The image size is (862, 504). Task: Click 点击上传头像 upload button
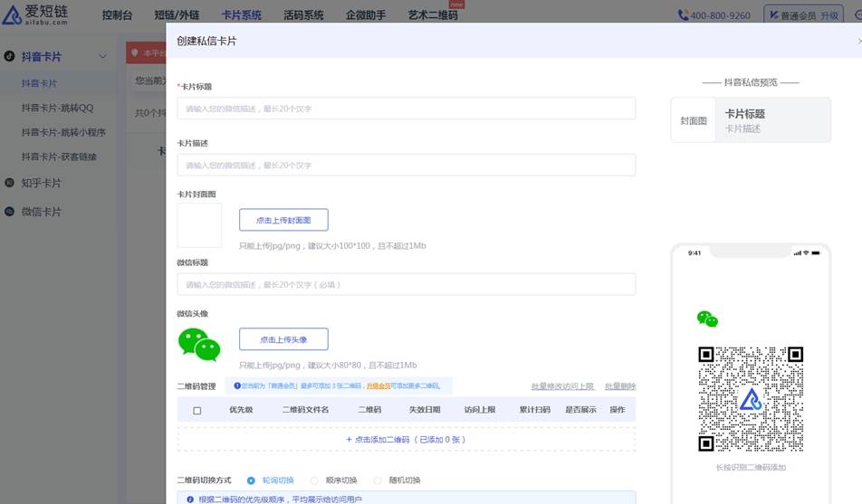(x=283, y=339)
